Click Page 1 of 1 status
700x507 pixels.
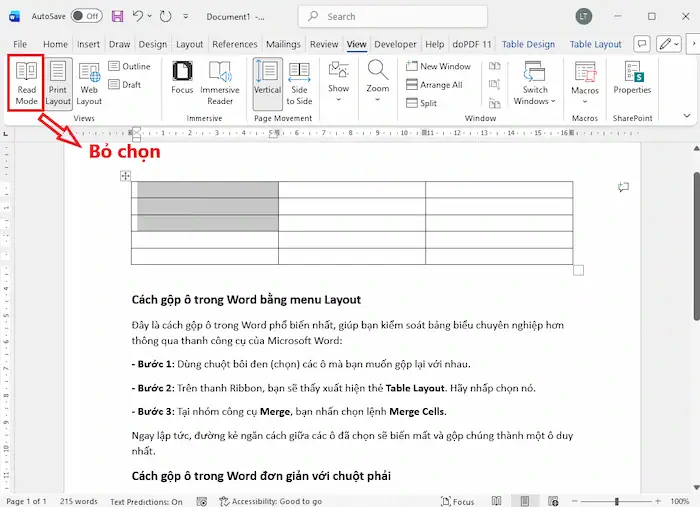[26, 501]
